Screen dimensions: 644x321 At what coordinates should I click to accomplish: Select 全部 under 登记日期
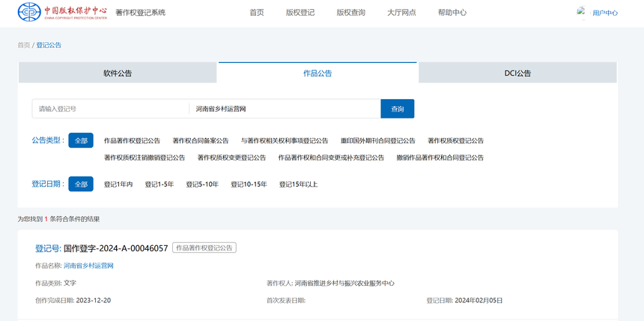click(81, 184)
